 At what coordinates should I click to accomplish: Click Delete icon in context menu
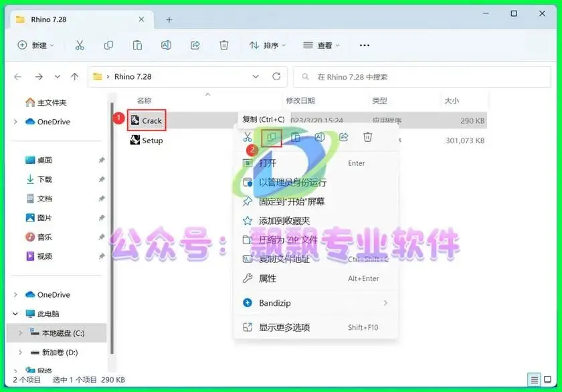click(x=368, y=137)
